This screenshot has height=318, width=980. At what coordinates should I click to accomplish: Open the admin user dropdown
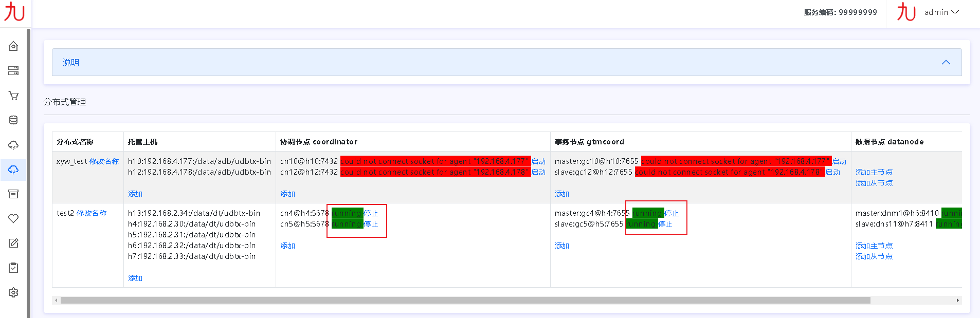click(941, 12)
